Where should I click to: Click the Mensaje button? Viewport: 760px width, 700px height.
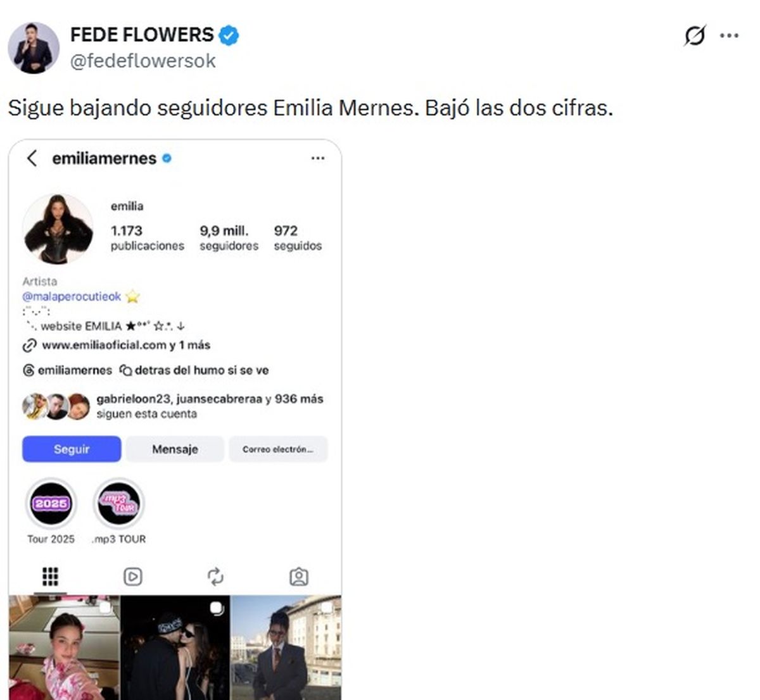pos(175,449)
